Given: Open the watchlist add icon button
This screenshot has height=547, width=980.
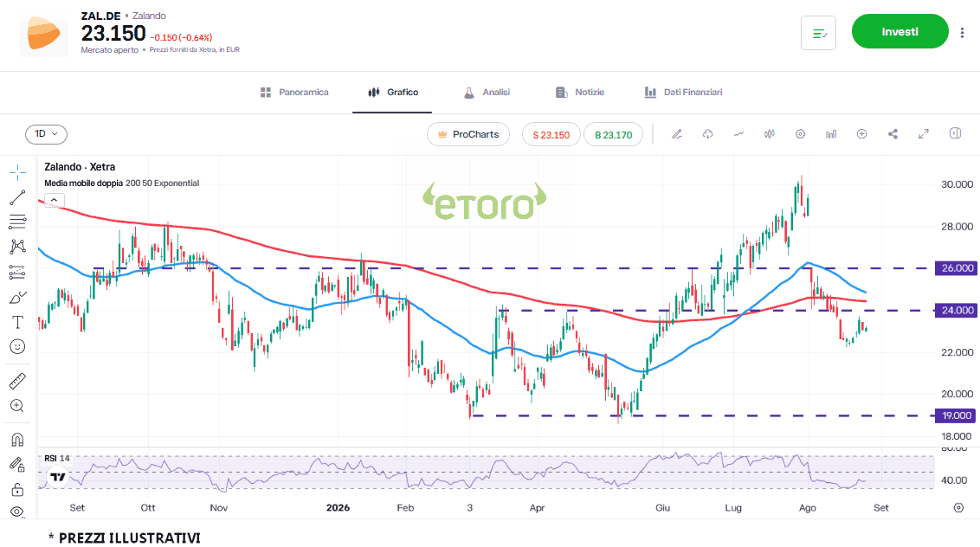Looking at the screenshot, I should click(819, 33).
